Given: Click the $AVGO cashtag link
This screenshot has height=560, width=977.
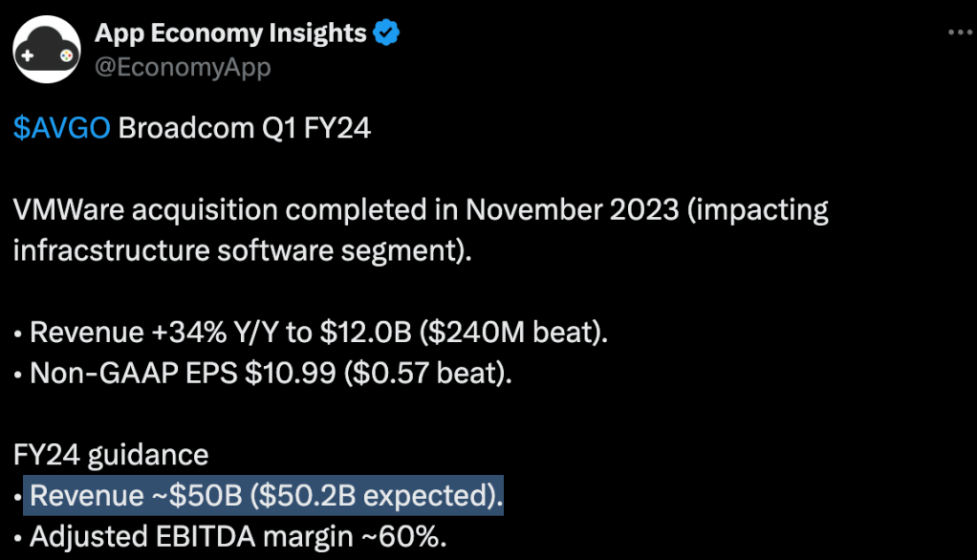Looking at the screenshot, I should [62, 129].
